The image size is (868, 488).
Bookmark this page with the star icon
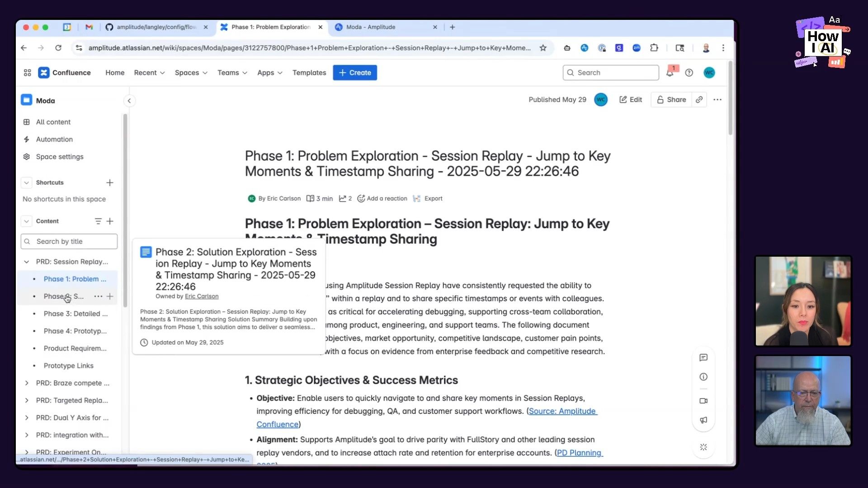543,48
